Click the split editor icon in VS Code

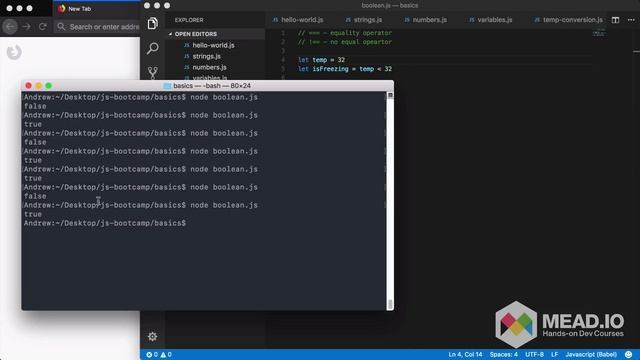pos(615,20)
